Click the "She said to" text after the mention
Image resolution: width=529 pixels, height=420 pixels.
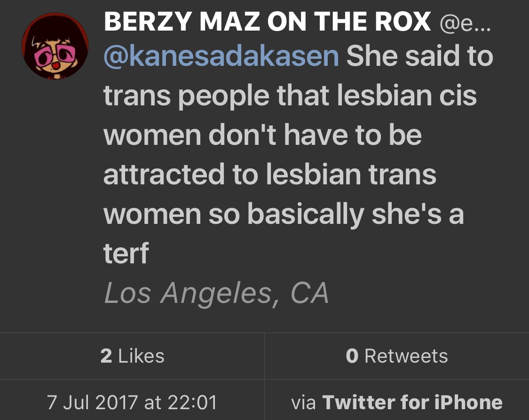[419, 56]
